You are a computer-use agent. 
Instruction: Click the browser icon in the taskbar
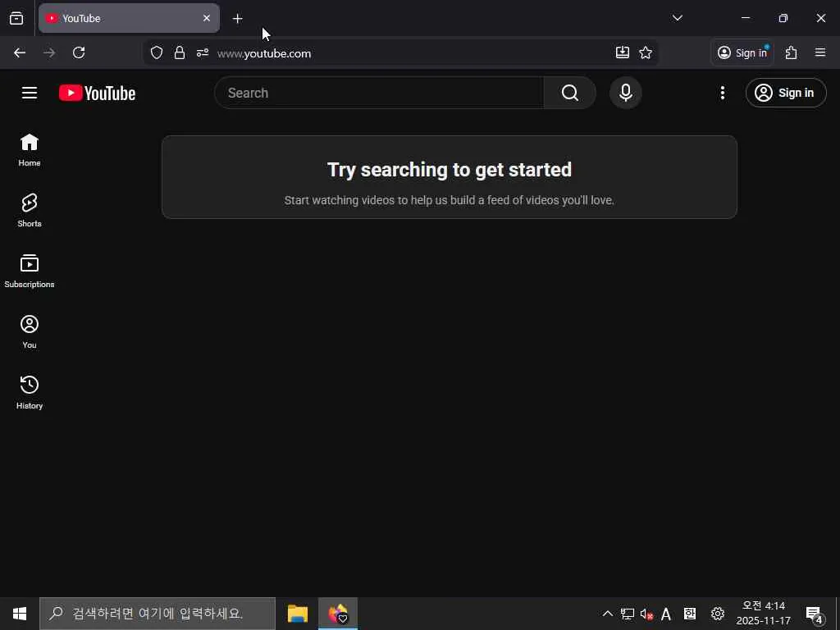tap(338, 614)
